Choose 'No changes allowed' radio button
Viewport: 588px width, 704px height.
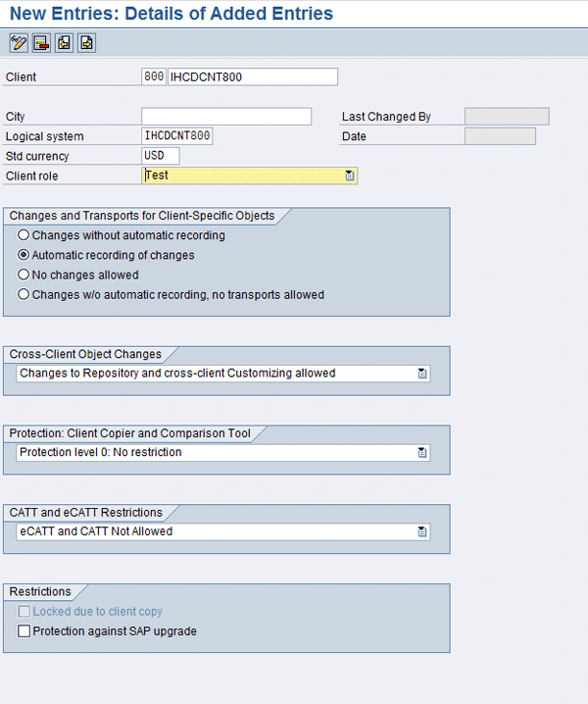(24, 275)
